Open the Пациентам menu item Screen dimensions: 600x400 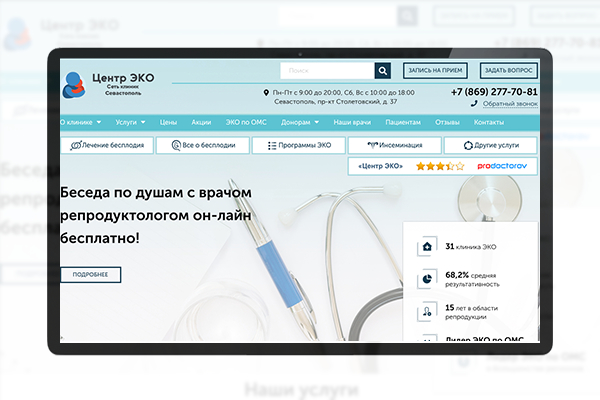click(x=403, y=122)
